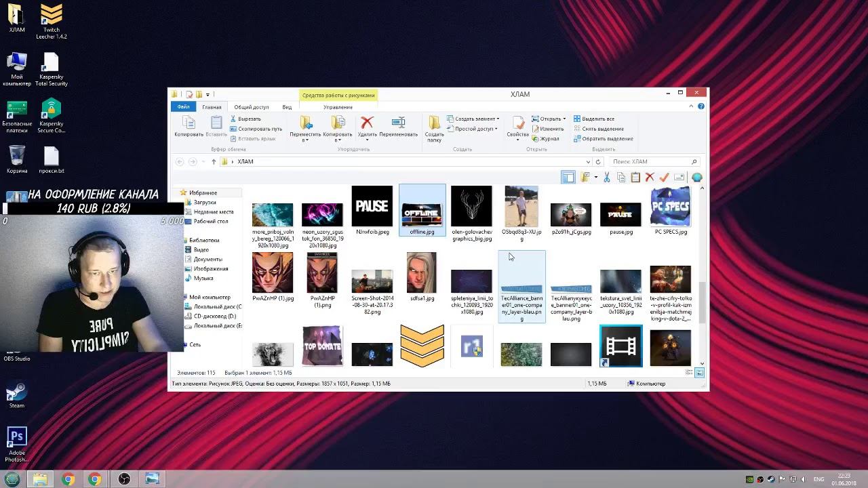Click the Up one level arrow in address bar

click(214, 162)
